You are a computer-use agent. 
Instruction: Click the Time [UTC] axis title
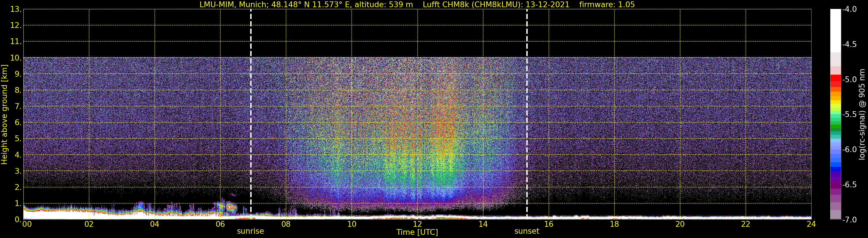pos(417,232)
